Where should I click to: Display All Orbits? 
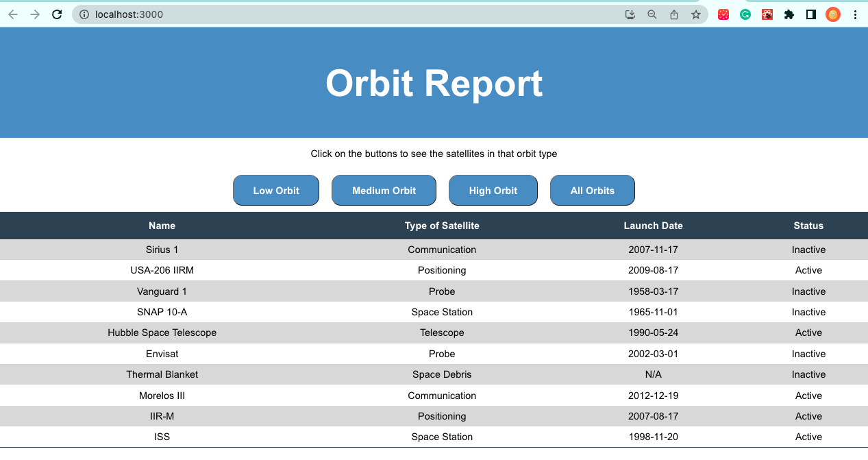593,191
